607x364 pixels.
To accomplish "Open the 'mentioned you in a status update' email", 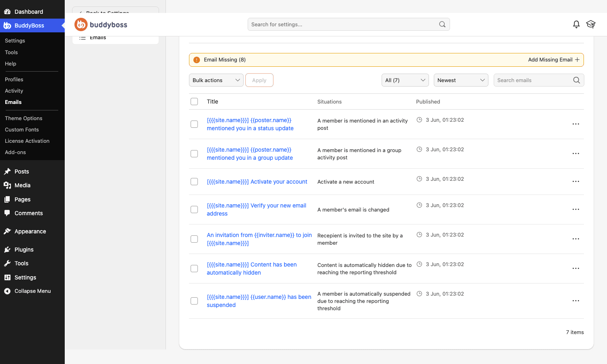I will pyautogui.click(x=250, y=124).
